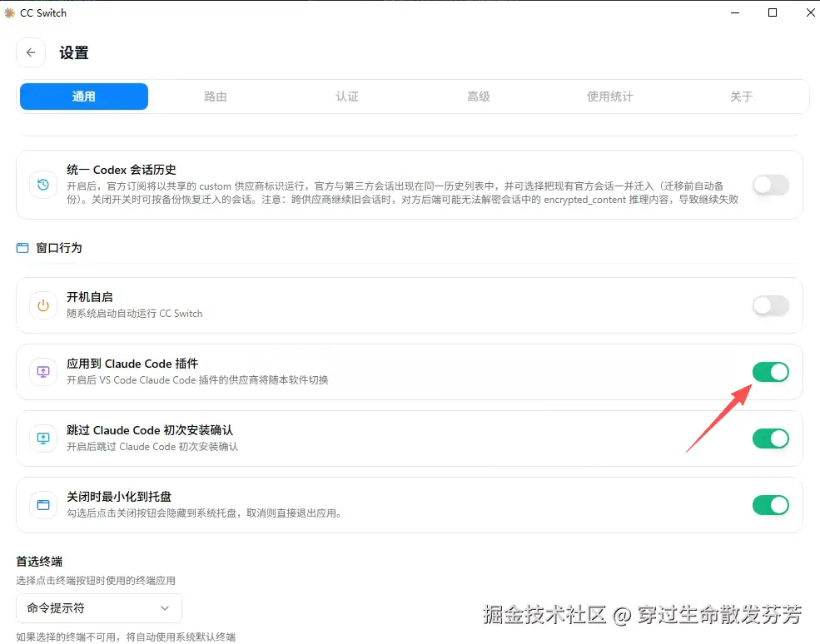The height and width of the screenshot is (644, 820).
Task: Click the power icon beside 开机自启
Action: 43,305
